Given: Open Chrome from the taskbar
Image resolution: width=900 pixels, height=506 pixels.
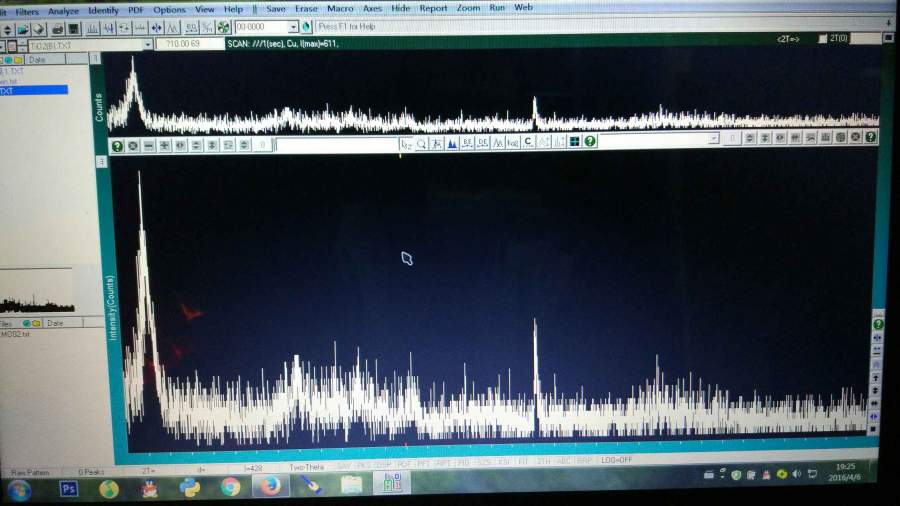Looking at the screenshot, I should coord(230,486).
